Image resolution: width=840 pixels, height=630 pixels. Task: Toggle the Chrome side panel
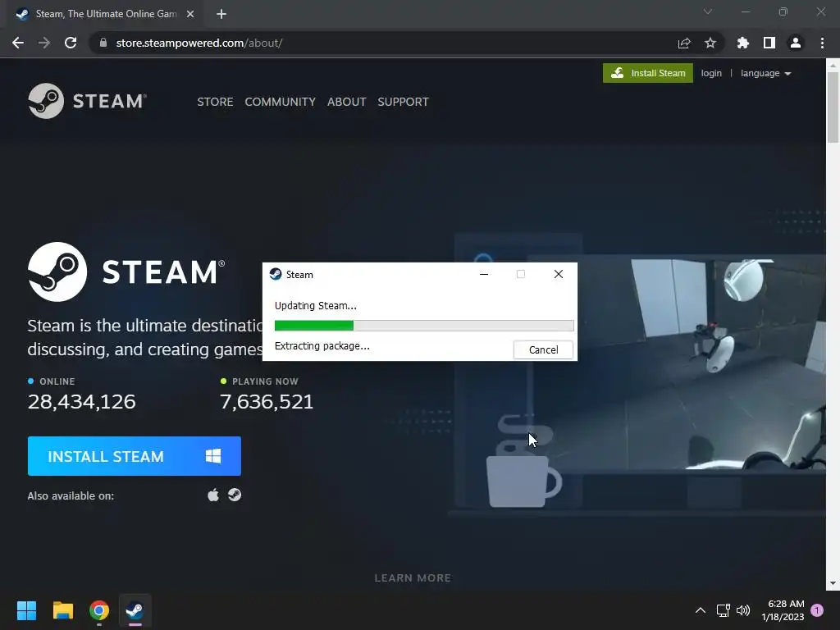coord(769,43)
